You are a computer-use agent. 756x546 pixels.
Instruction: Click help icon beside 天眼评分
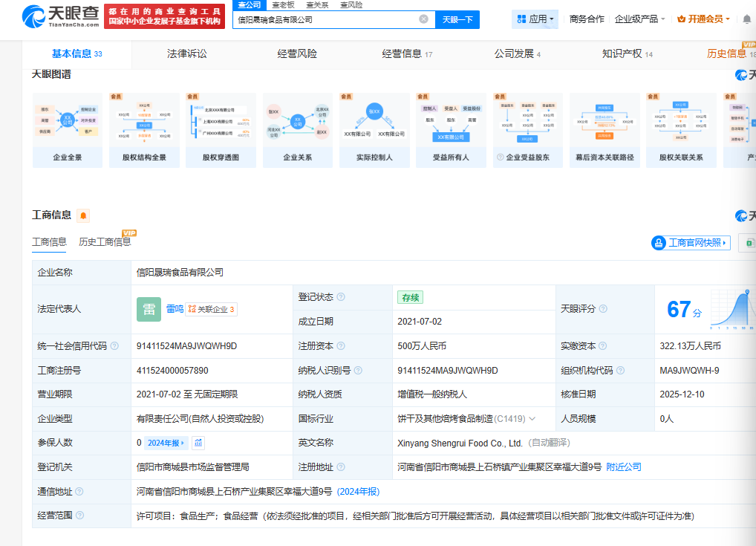click(x=603, y=309)
